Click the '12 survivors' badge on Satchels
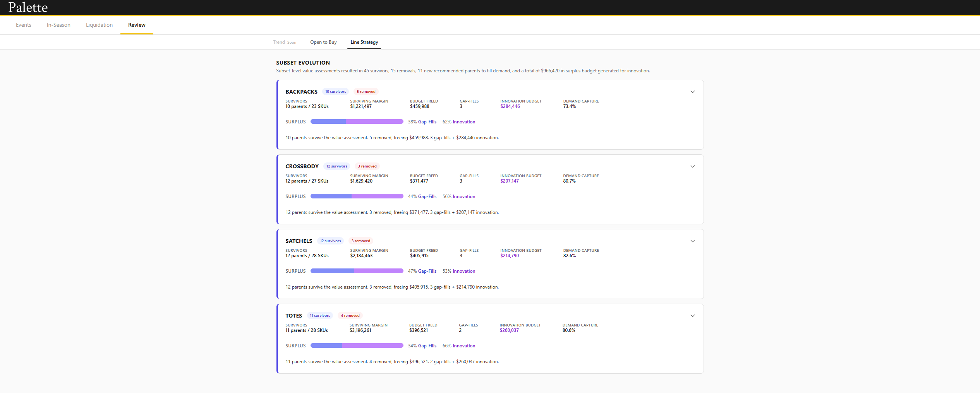Viewport: 980px width, 393px height. (330, 241)
